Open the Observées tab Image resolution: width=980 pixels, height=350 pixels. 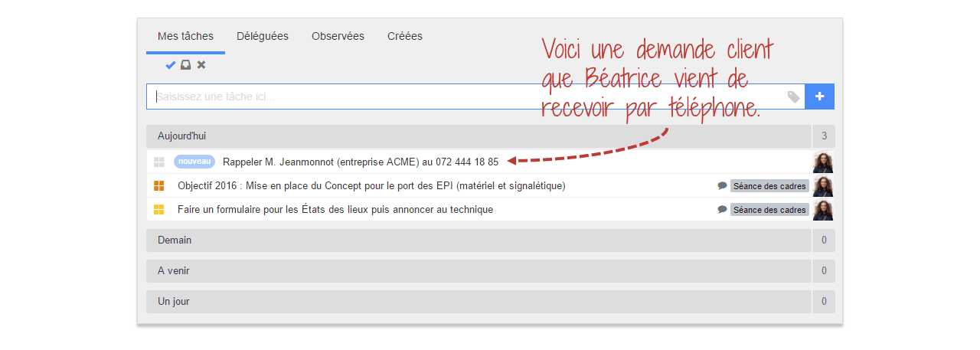pyautogui.click(x=338, y=36)
